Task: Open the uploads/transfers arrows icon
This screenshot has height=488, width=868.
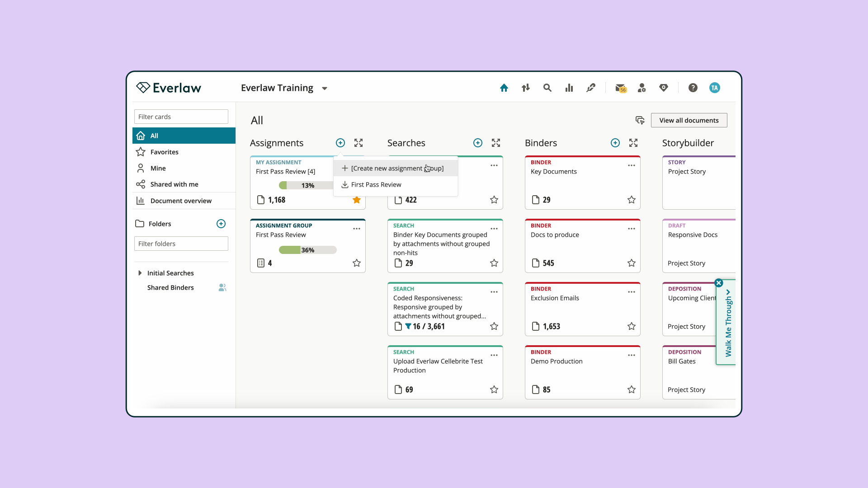Action: point(525,88)
